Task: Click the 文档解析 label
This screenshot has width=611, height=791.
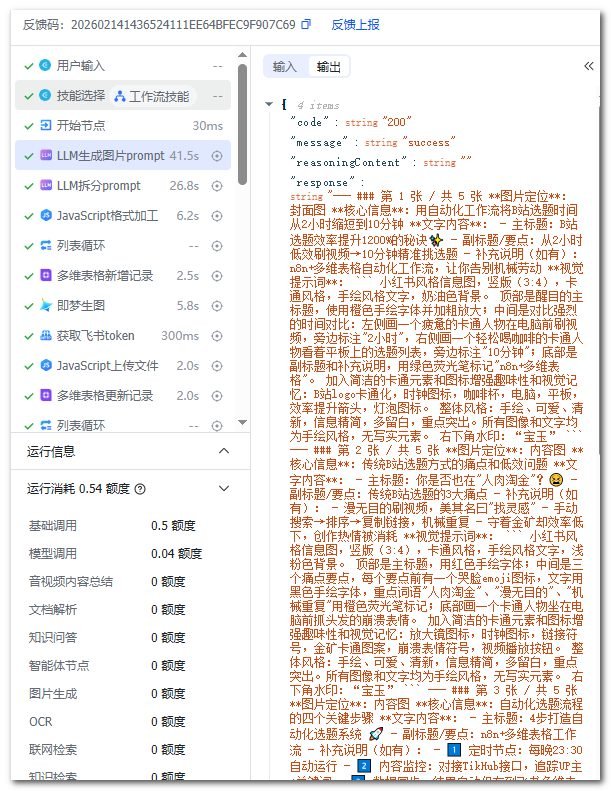Action: click(53, 609)
